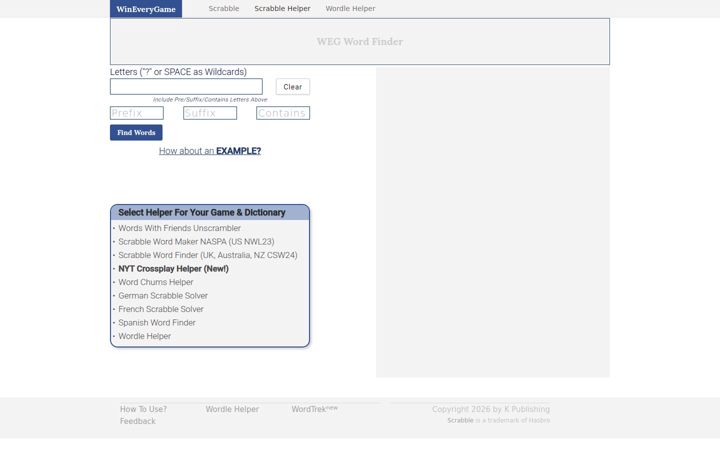
Task: Click the Clear button
Action: pyautogui.click(x=292, y=87)
